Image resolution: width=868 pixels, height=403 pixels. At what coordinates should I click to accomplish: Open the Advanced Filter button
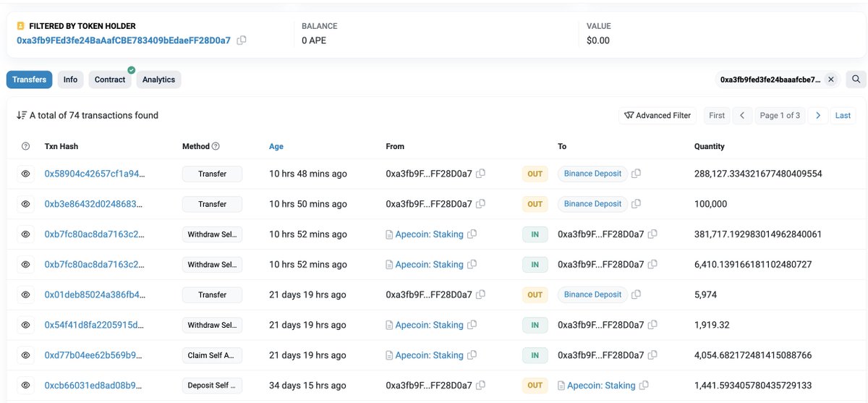[x=658, y=115]
